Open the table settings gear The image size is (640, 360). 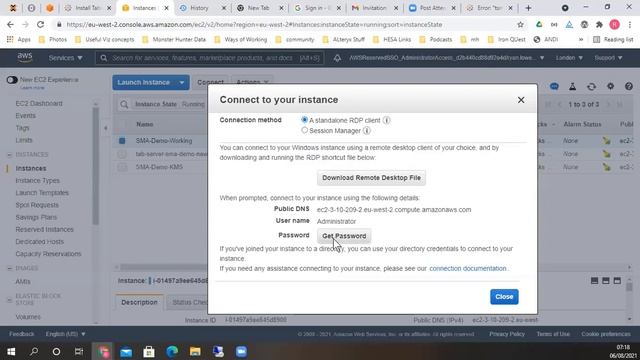coord(610,87)
